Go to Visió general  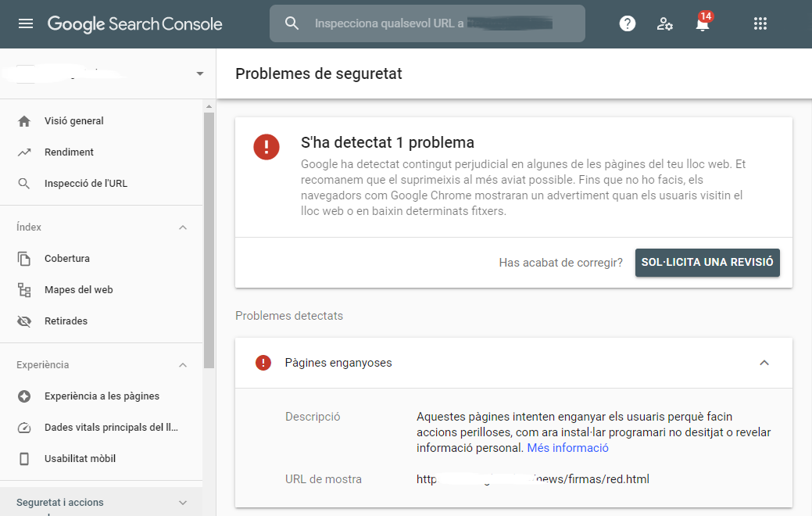pos(74,121)
